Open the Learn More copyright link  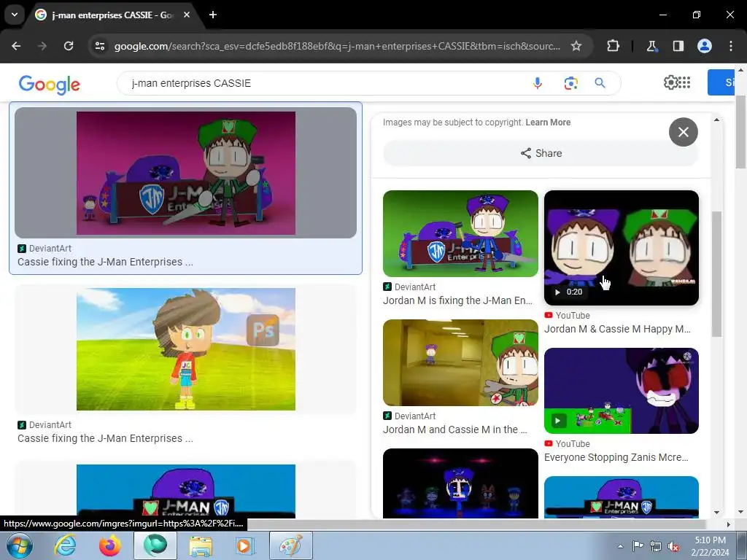548,122
